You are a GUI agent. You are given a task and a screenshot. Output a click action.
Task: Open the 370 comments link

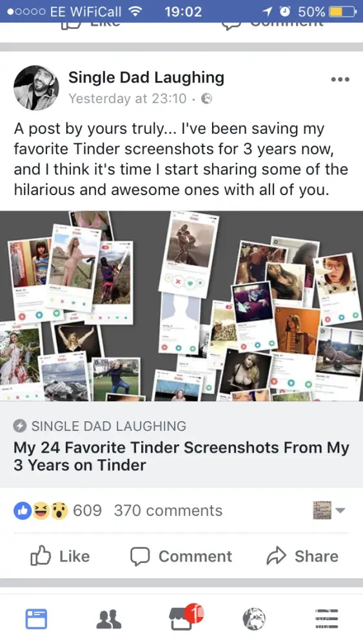(168, 511)
